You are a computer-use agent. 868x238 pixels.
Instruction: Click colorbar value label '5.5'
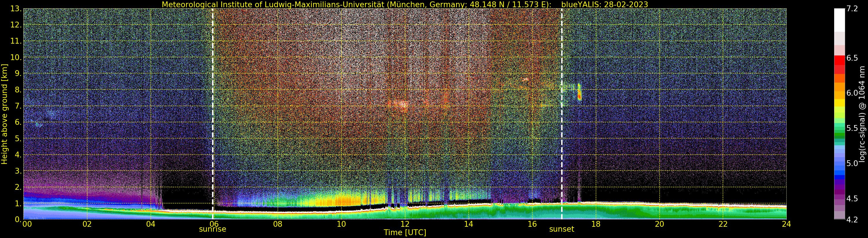(x=852, y=128)
